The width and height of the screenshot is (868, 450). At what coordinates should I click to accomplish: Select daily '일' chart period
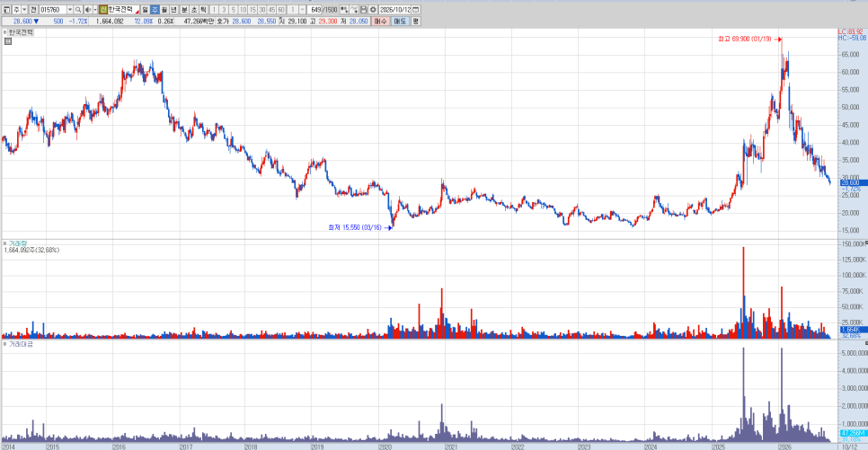(x=145, y=10)
